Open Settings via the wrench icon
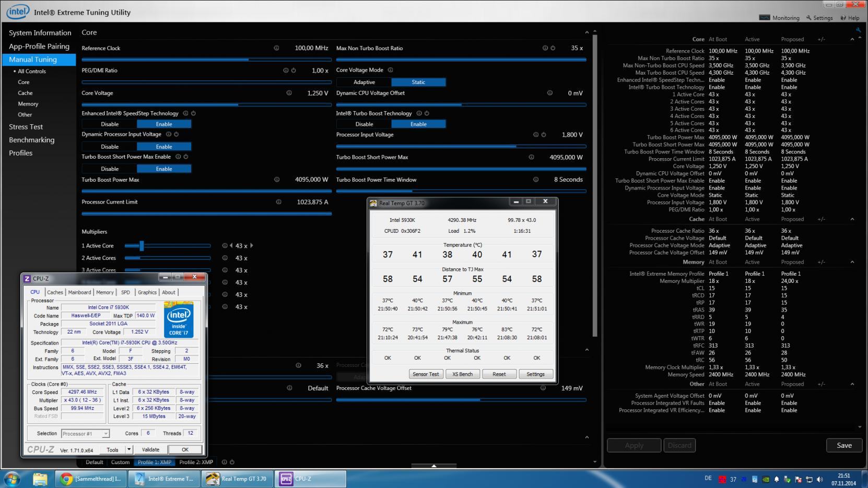Image resolution: width=868 pixels, height=488 pixels. [809, 18]
